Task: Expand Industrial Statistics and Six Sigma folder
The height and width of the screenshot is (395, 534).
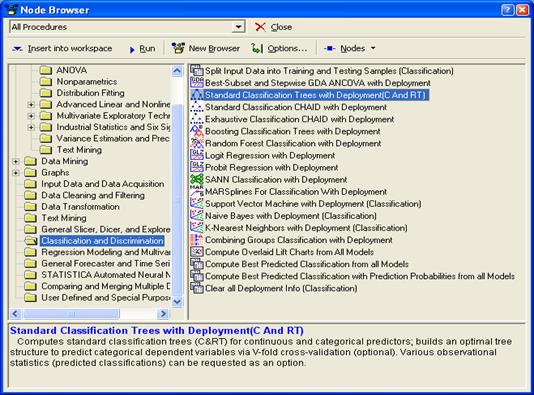Action: 31,127
